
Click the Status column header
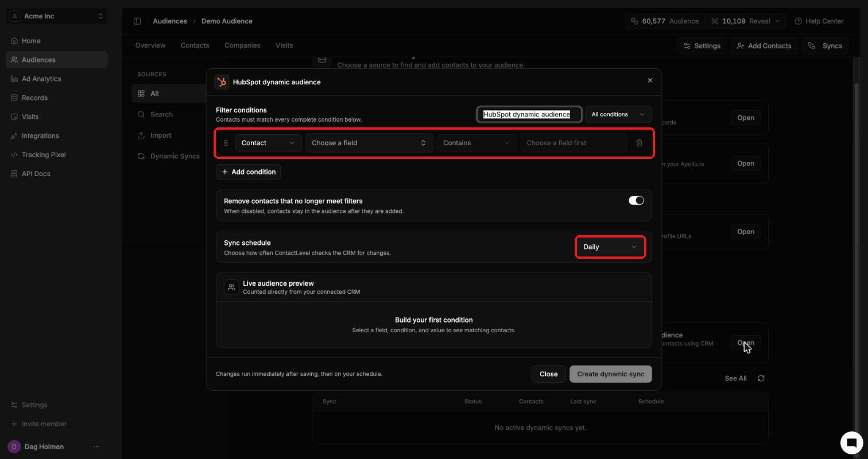pyautogui.click(x=473, y=402)
